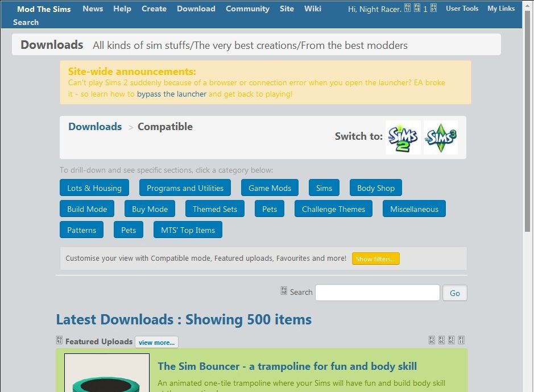Select the Game Mods category
This screenshot has height=392, width=534.
point(270,187)
